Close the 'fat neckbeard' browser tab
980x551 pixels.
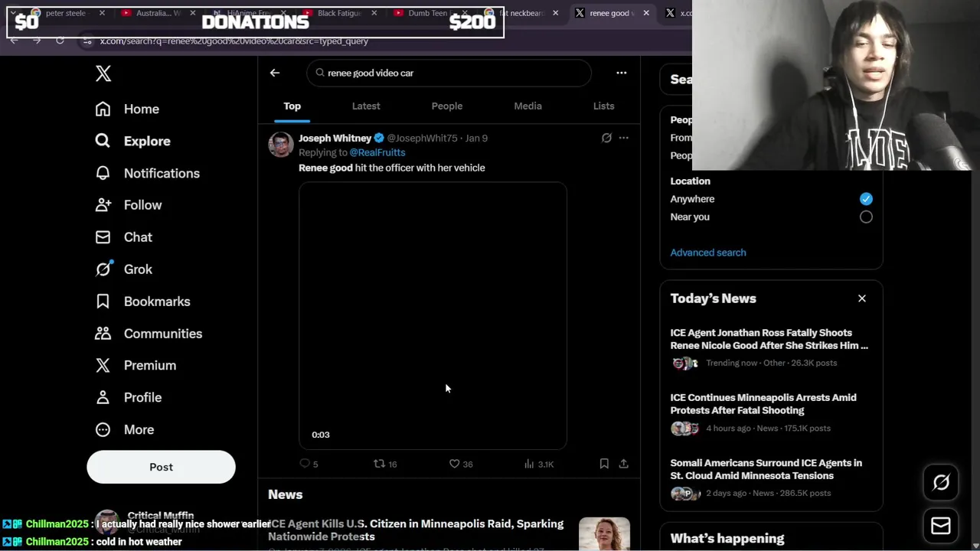[x=555, y=13]
